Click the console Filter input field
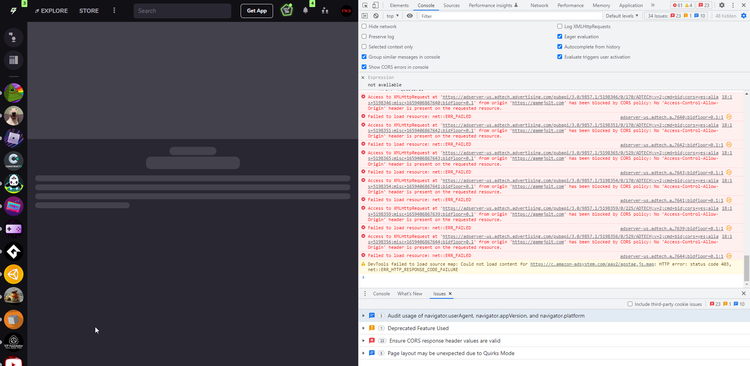Viewport: 750px width, 366px height. 510,16
